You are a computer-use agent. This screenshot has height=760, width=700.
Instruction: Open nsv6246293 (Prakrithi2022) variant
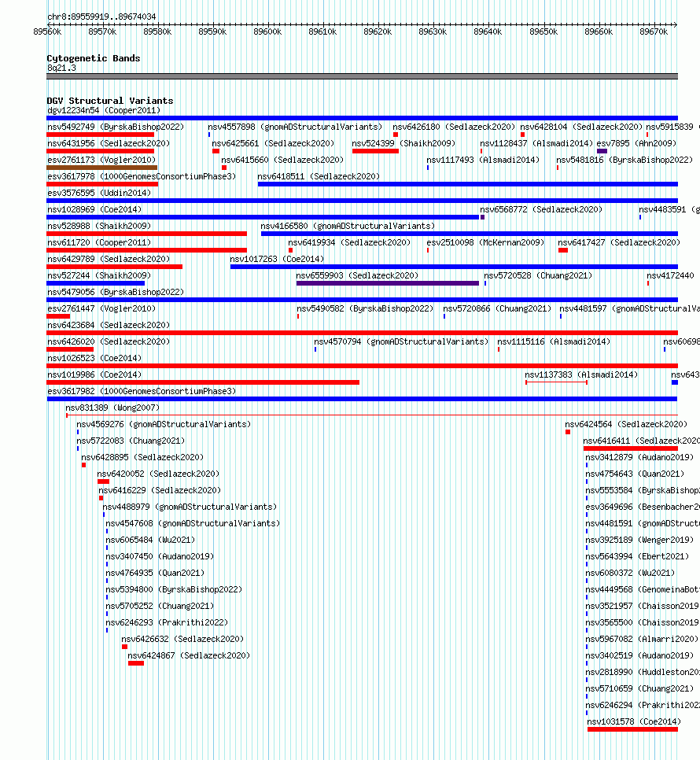(x=167, y=622)
